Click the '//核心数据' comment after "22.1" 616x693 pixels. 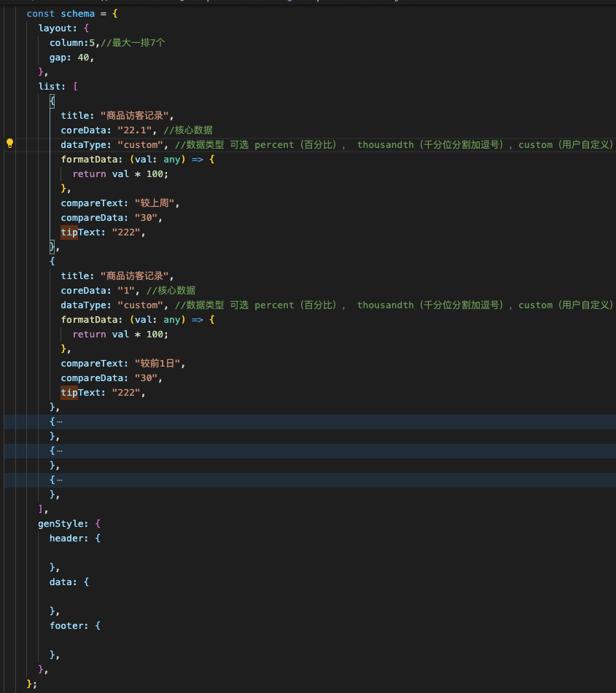(x=188, y=130)
